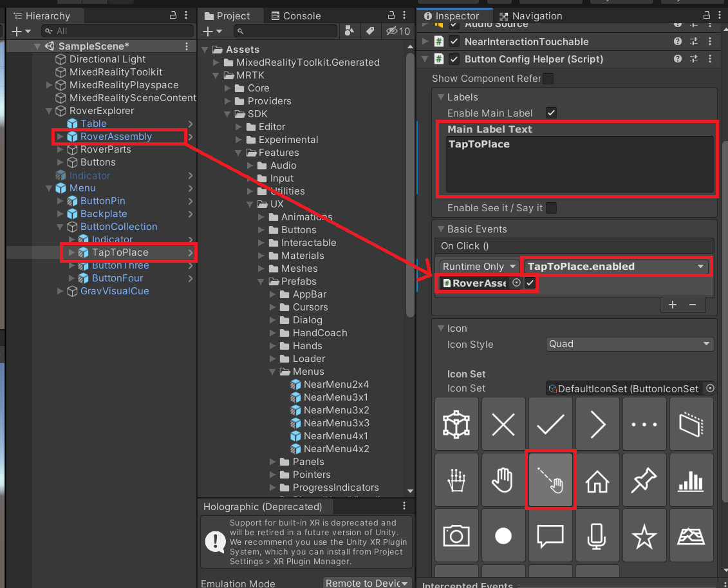Open the Holographic panel options menu
The image size is (728, 588).
pyautogui.click(x=404, y=506)
